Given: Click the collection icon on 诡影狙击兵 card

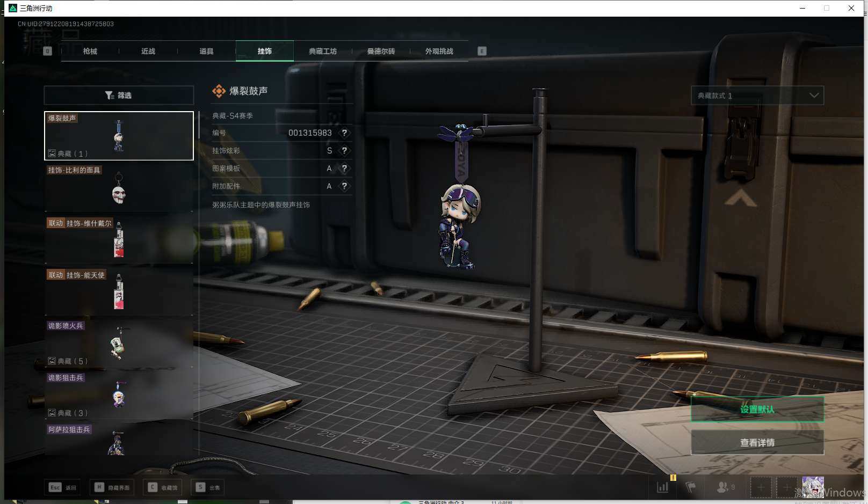Looking at the screenshot, I should 52,413.
